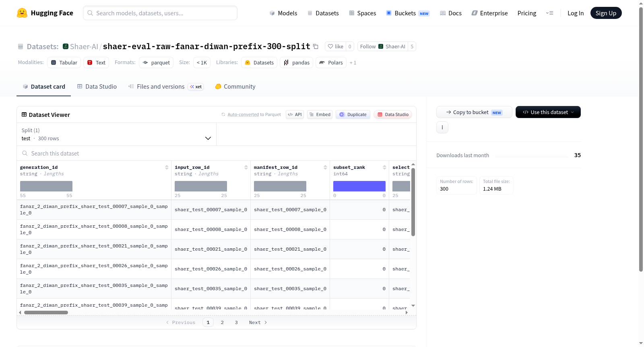Click the Text modality tag
Screen dimensions: 644x347
(96, 62)
